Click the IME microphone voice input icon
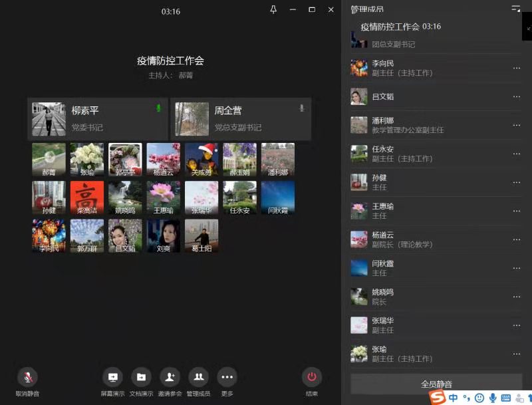 [x=493, y=398]
